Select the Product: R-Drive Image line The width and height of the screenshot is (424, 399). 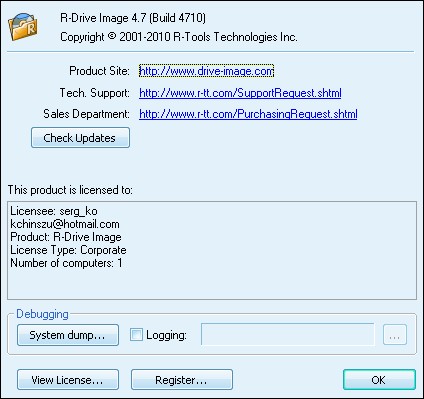66,237
